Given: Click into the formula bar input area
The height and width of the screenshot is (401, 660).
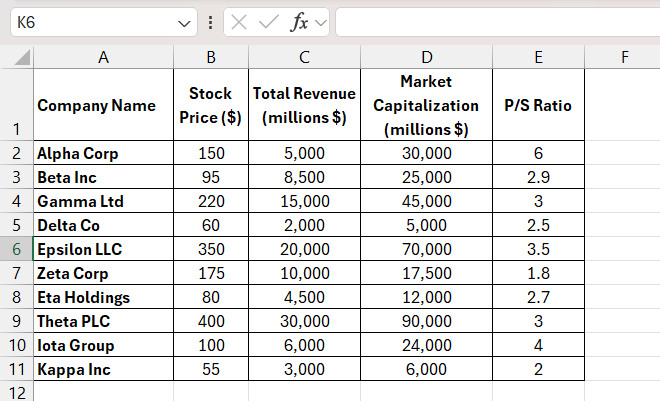Looking at the screenshot, I should point(498,22).
